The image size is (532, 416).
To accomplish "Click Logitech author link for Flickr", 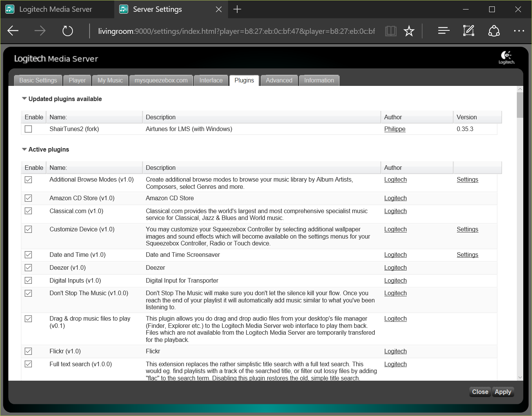I will point(395,351).
